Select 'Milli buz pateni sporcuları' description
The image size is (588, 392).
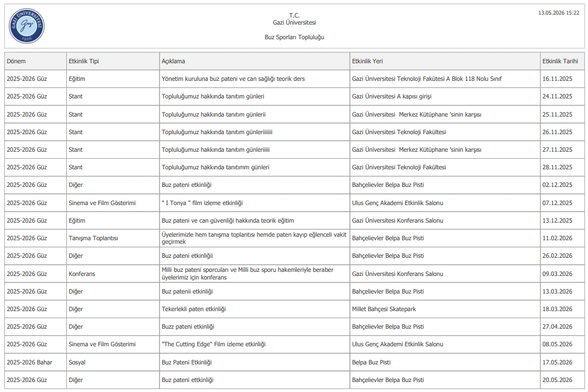(254, 274)
